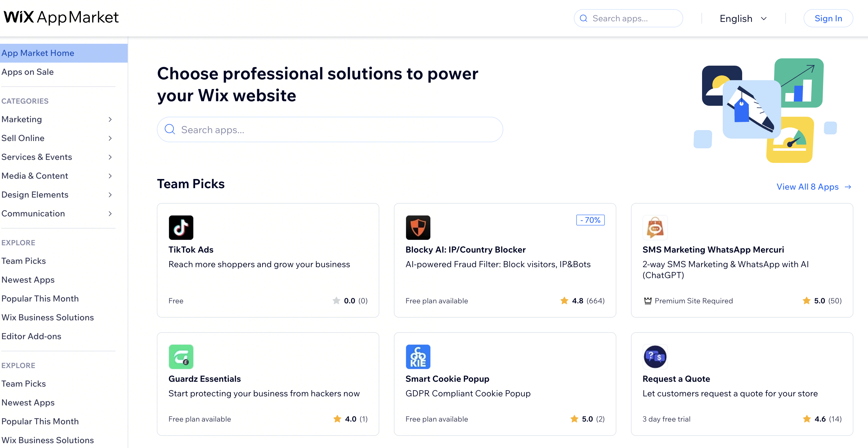Select Apps on Sale in the sidebar

tap(28, 71)
